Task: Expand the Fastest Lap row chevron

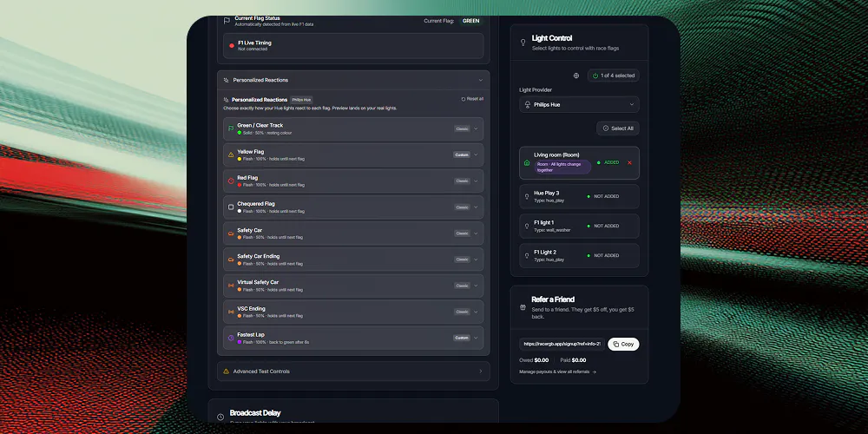Action: (476, 338)
